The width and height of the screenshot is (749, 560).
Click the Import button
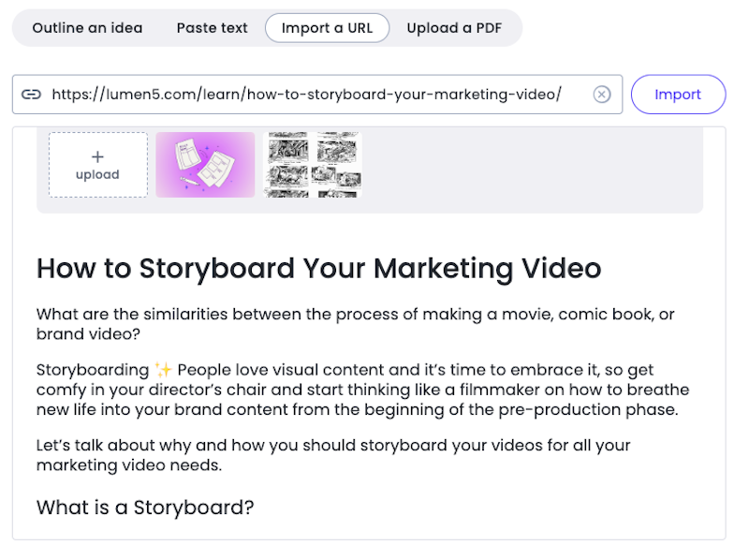[678, 95]
